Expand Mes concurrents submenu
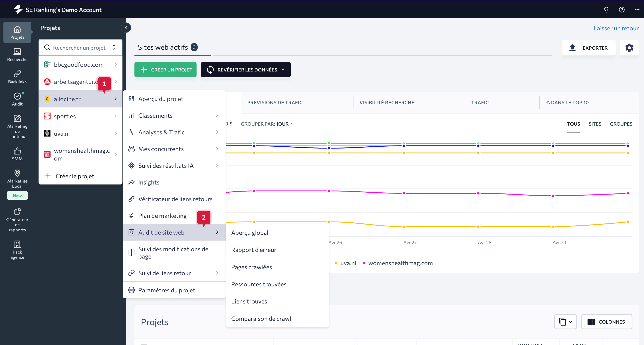 coord(217,149)
